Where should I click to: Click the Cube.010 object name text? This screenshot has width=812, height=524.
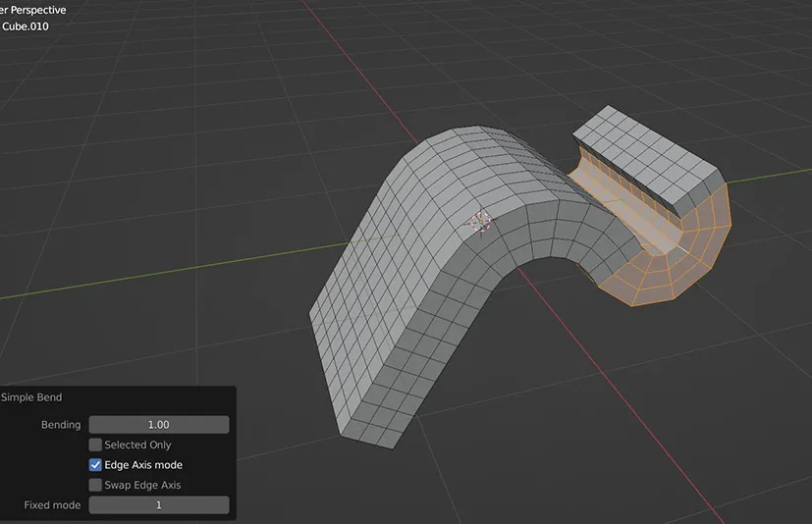tap(25, 26)
